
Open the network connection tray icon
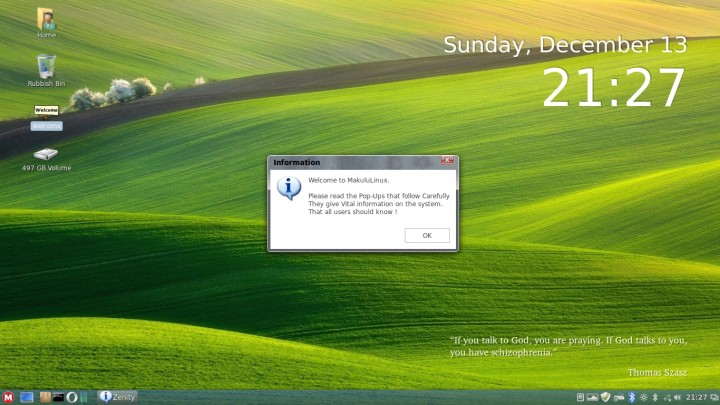point(667,398)
